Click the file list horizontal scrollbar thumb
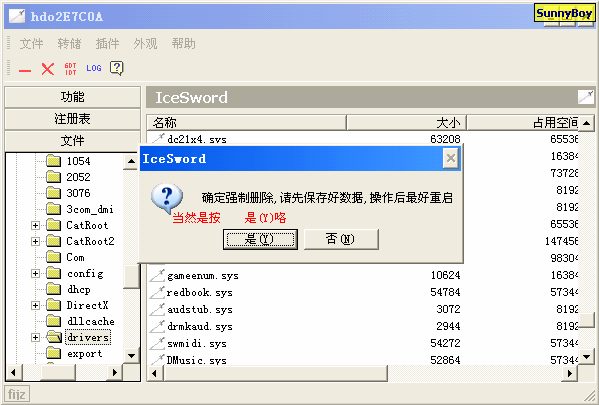Screen dimensions: 599x405 [x=275, y=373]
